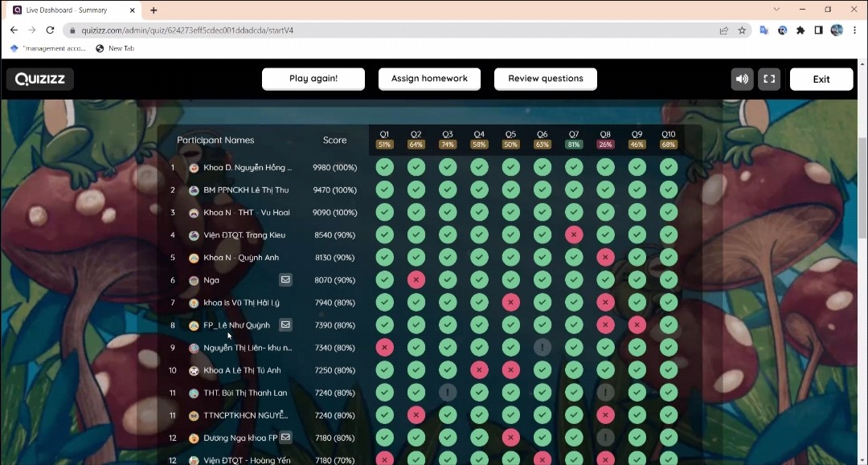Click the Quizizz logo

point(40,79)
